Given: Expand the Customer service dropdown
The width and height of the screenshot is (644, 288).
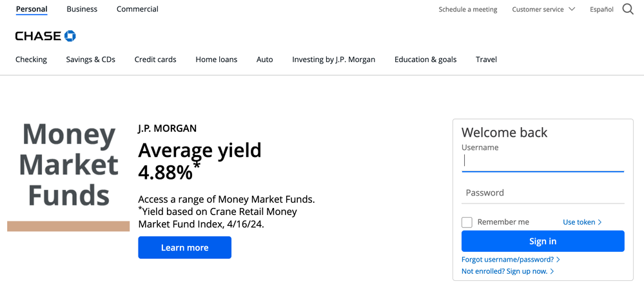Looking at the screenshot, I should (x=543, y=10).
